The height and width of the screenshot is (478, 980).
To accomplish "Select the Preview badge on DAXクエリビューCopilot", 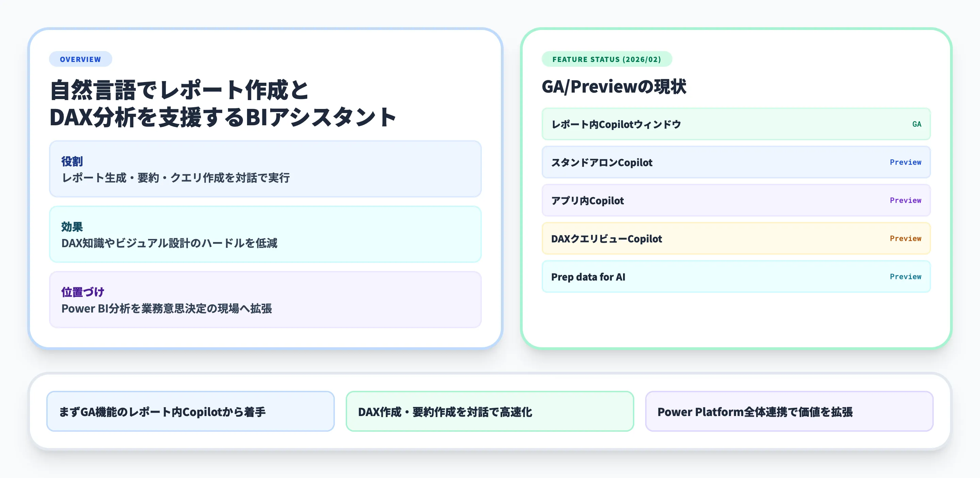I will [x=905, y=238].
